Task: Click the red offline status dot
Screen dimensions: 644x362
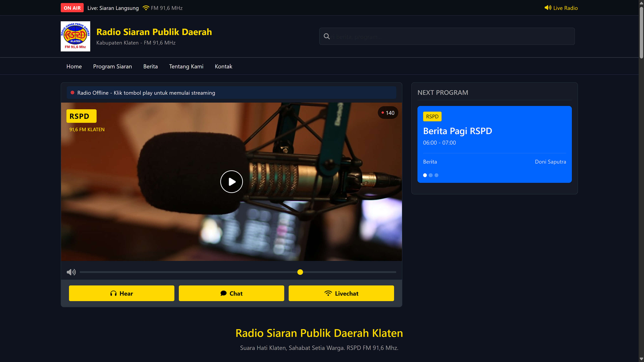Action: pos(72,93)
